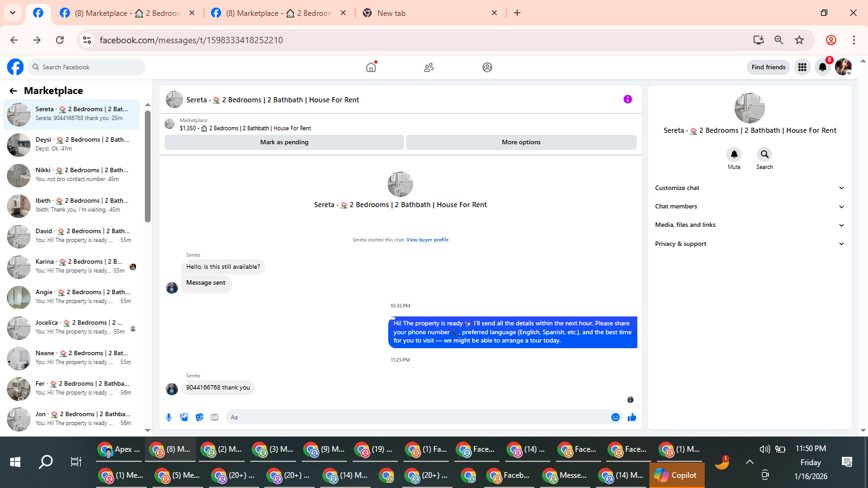Open the Windows taskbar search icon
Image resolution: width=868 pixels, height=488 pixels.
pos(46,462)
